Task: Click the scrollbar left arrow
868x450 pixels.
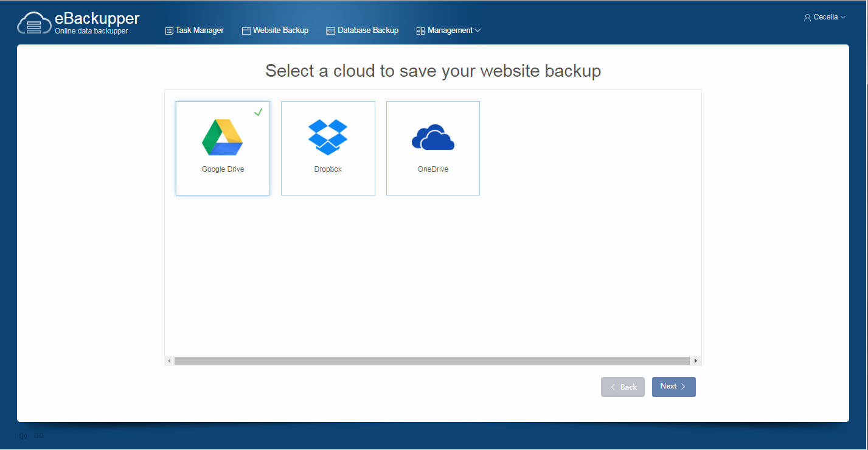Action: click(169, 361)
